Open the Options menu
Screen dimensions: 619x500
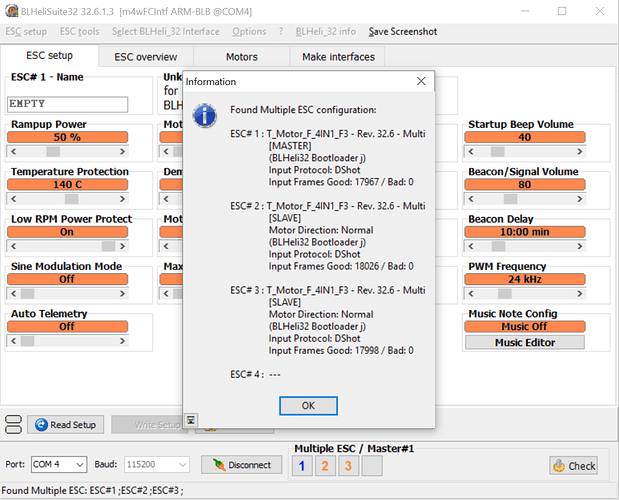click(x=249, y=32)
